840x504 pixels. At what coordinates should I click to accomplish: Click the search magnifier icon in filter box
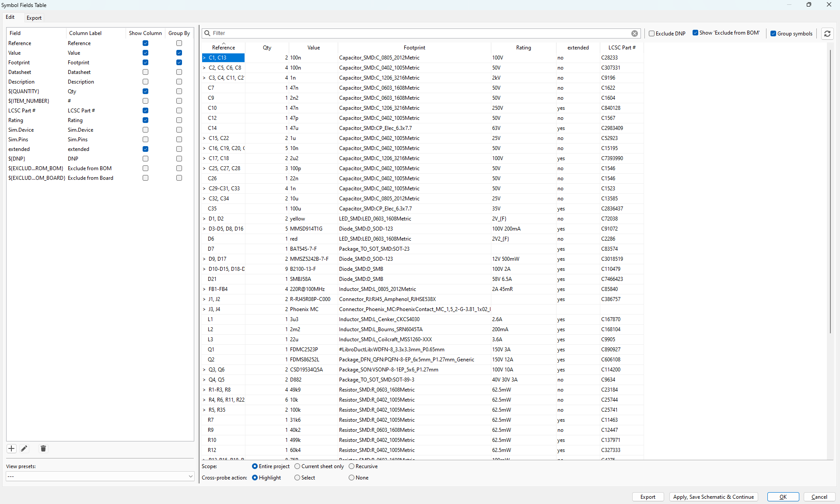(x=208, y=33)
